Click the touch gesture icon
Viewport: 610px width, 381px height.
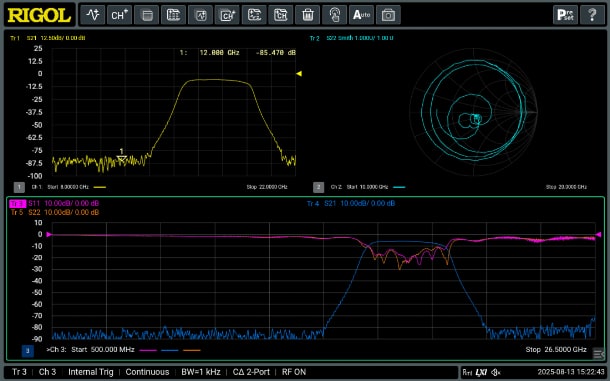(334, 15)
